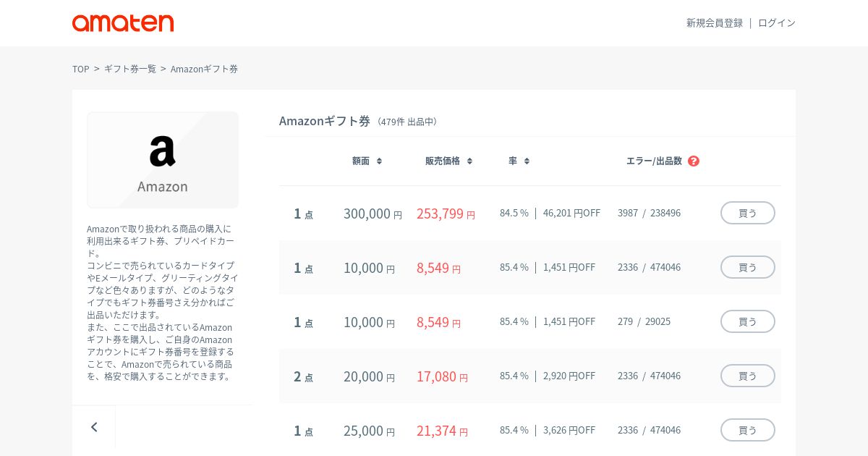Viewport: 868px width, 456px height.
Task: Open the ログイン login page
Action: 776,23
